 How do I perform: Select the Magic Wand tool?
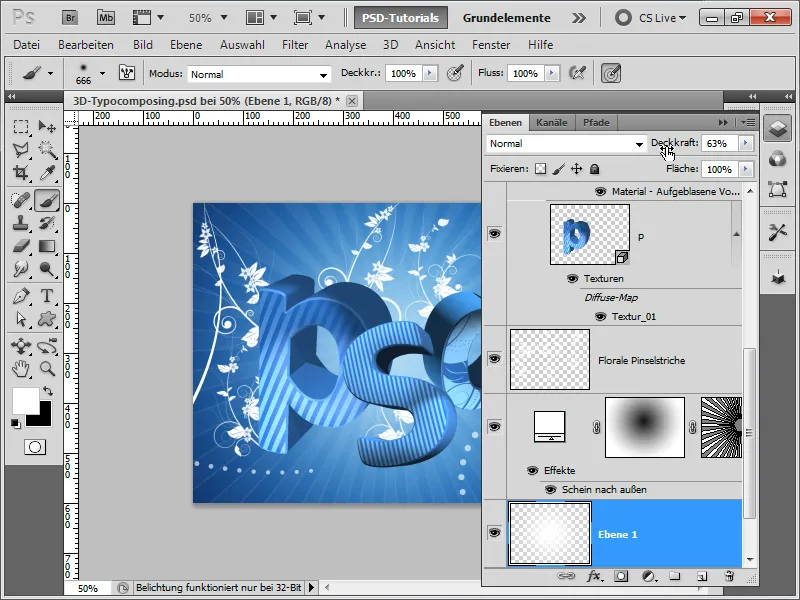(47, 149)
